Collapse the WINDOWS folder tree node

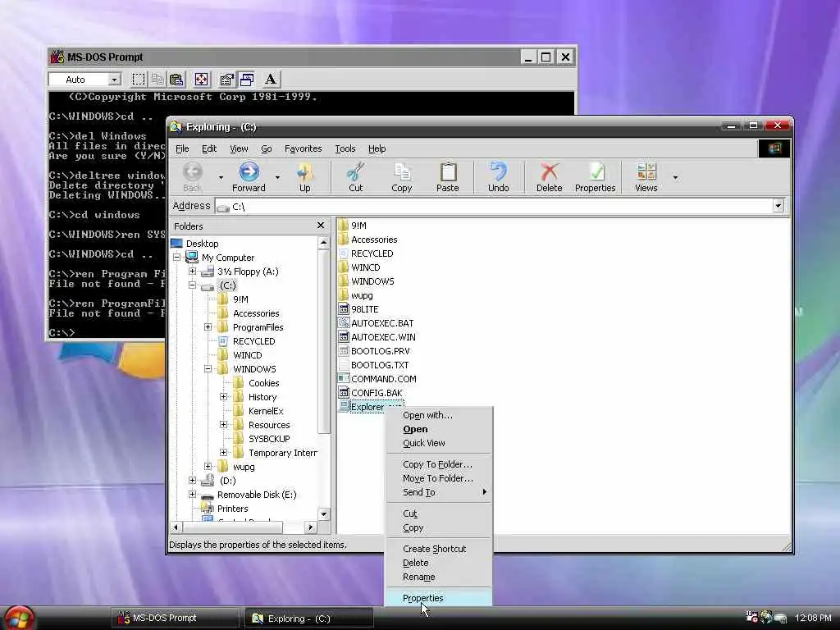pyautogui.click(x=208, y=369)
